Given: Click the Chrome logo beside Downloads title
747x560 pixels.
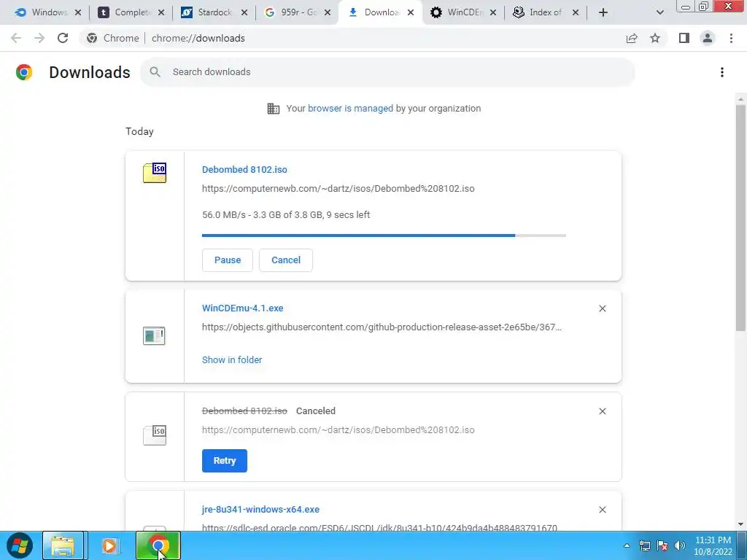Looking at the screenshot, I should point(24,72).
